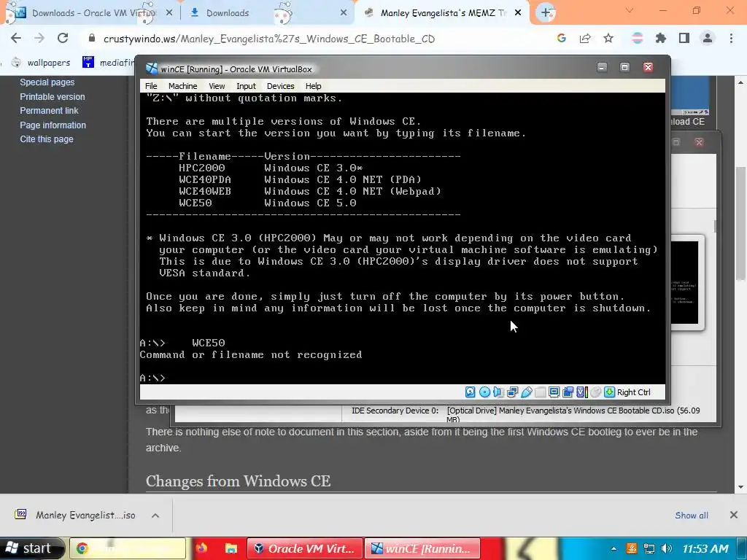Viewport: 747px width, 560px height.
Task: Open the Input menu
Action: tap(246, 86)
